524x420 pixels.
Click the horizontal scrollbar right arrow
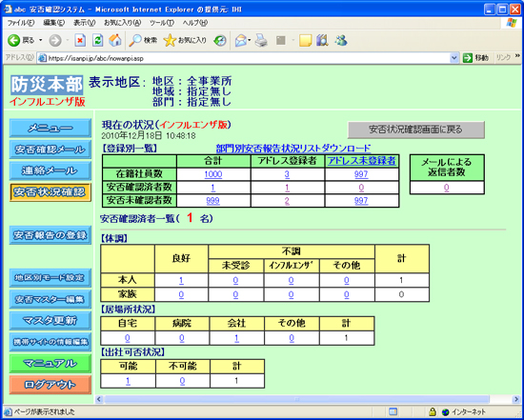point(516,399)
